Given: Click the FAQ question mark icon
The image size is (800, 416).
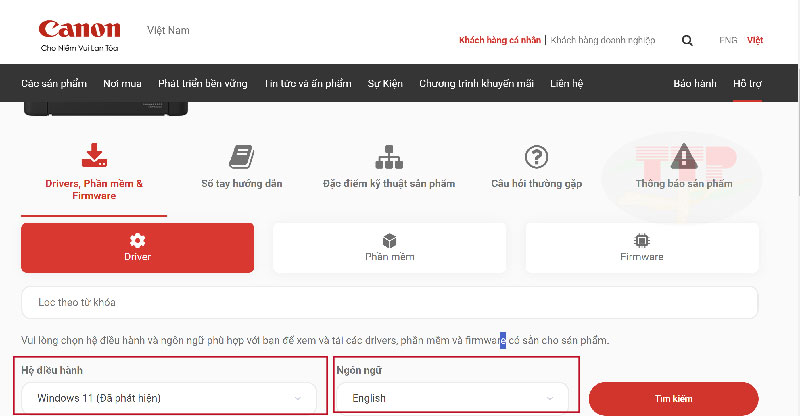Looking at the screenshot, I should pos(537,157).
